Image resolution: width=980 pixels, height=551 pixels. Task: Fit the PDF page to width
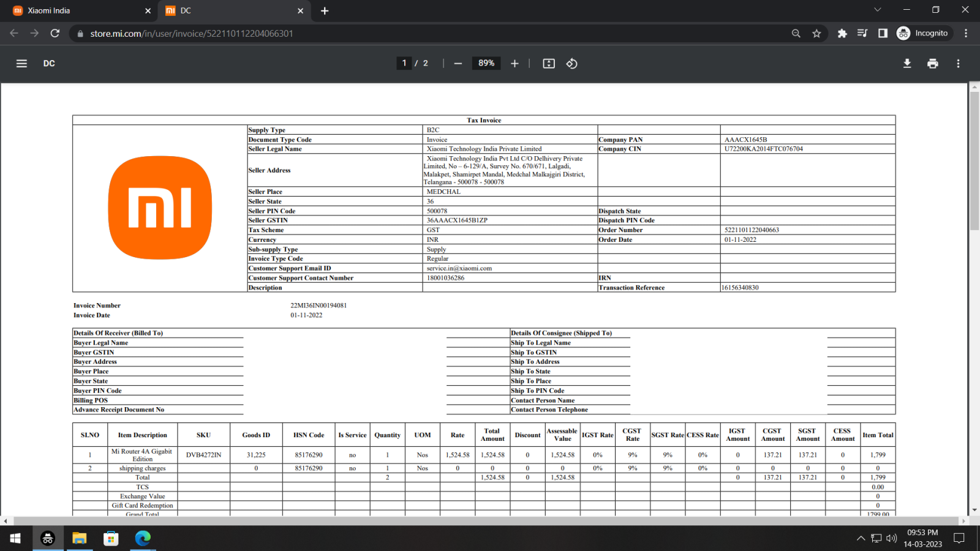(x=549, y=64)
